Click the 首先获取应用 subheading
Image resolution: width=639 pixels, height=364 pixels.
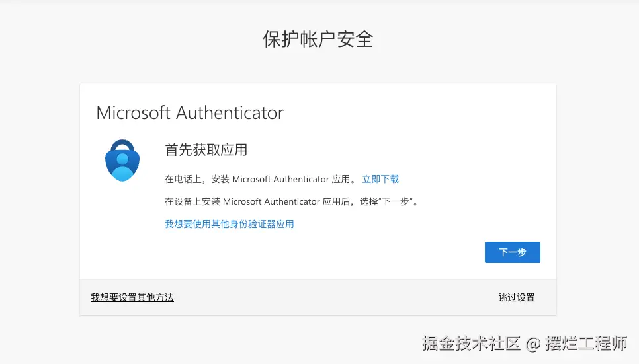coord(206,150)
